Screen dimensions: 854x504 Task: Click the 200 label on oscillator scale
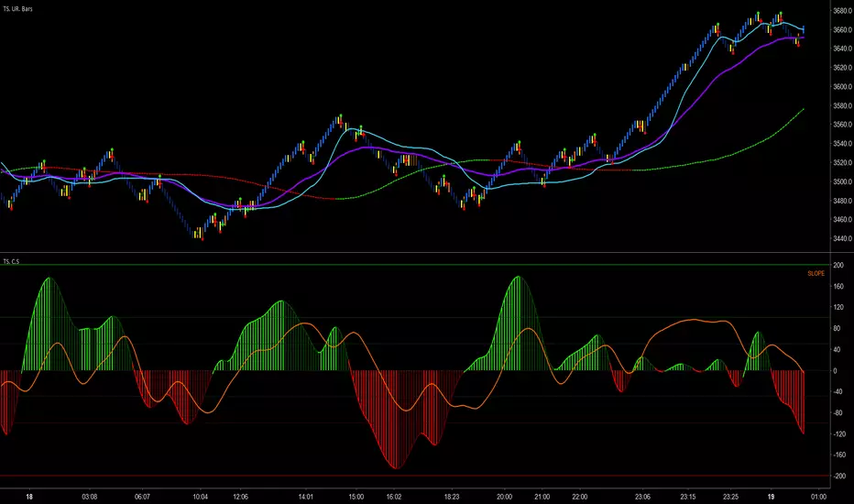(837, 265)
